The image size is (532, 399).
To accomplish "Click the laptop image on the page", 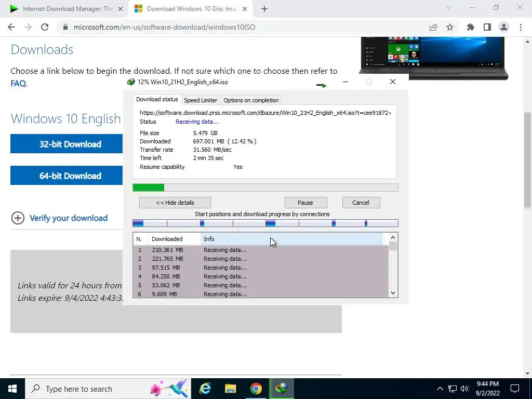I will pyautogui.click(x=433, y=57).
